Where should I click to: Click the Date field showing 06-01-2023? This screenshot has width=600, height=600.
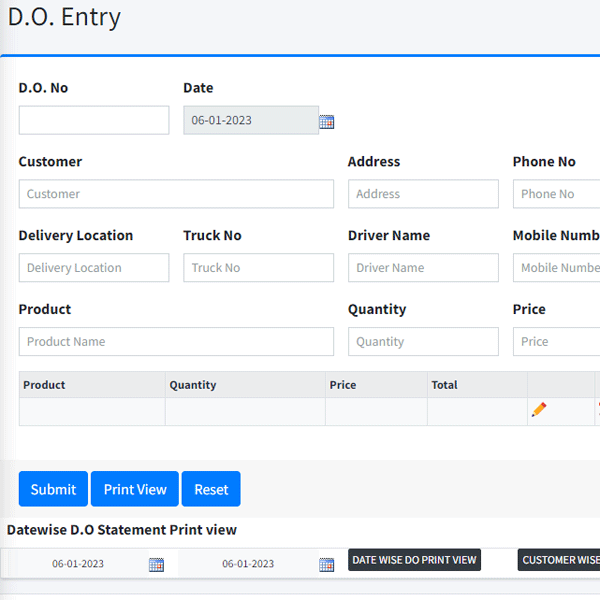pyautogui.click(x=251, y=120)
